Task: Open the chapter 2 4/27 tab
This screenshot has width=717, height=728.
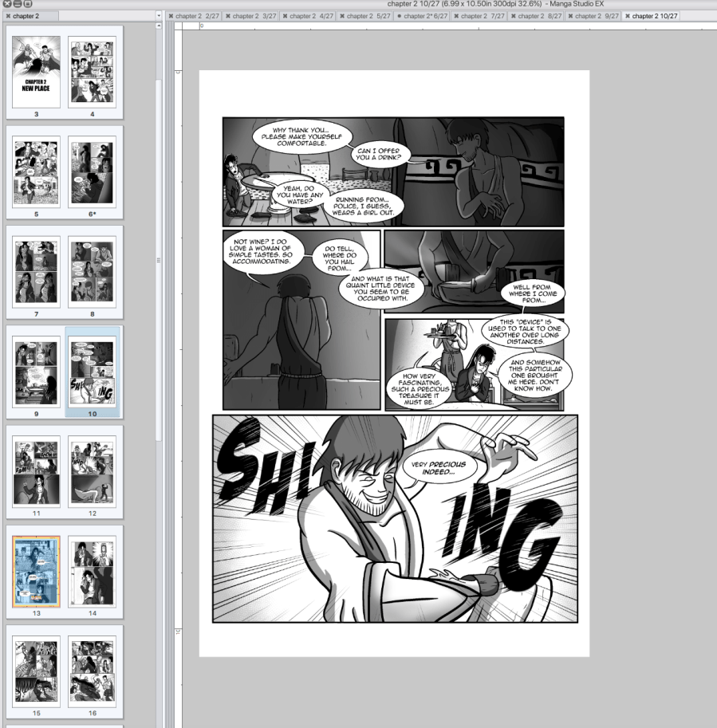Action: coord(311,16)
